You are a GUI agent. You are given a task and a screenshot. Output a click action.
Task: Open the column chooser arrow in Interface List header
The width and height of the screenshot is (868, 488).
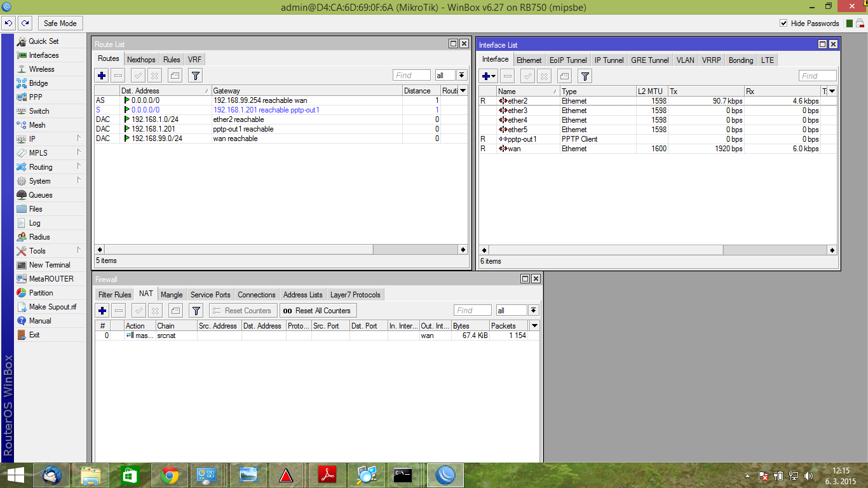pos(832,91)
